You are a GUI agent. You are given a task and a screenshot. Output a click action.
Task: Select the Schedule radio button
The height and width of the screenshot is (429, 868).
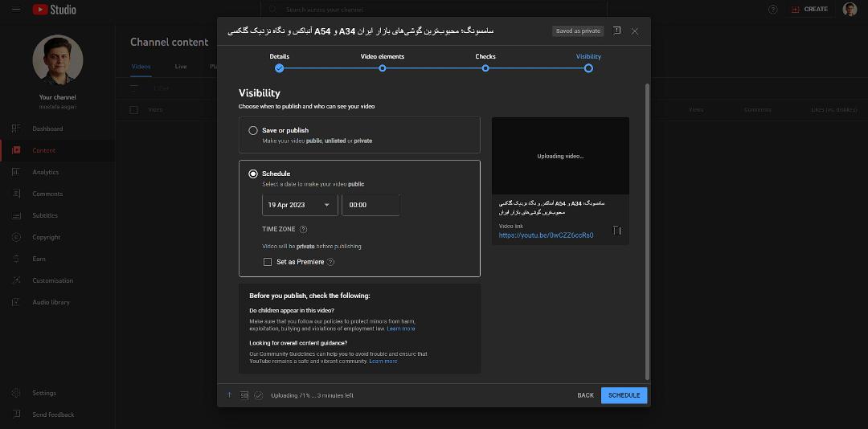tap(253, 174)
